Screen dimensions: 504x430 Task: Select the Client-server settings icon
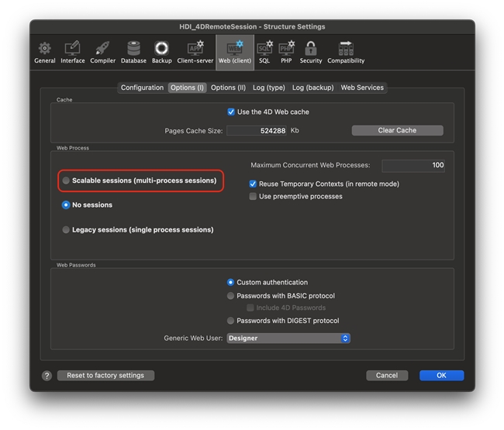pyautogui.click(x=195, y=51)
